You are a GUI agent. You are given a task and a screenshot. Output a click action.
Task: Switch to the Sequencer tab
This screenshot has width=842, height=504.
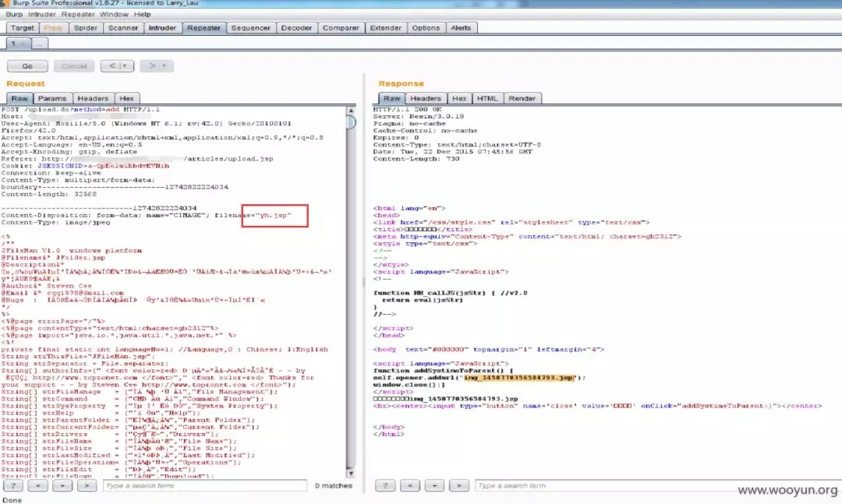click(251, 28)
